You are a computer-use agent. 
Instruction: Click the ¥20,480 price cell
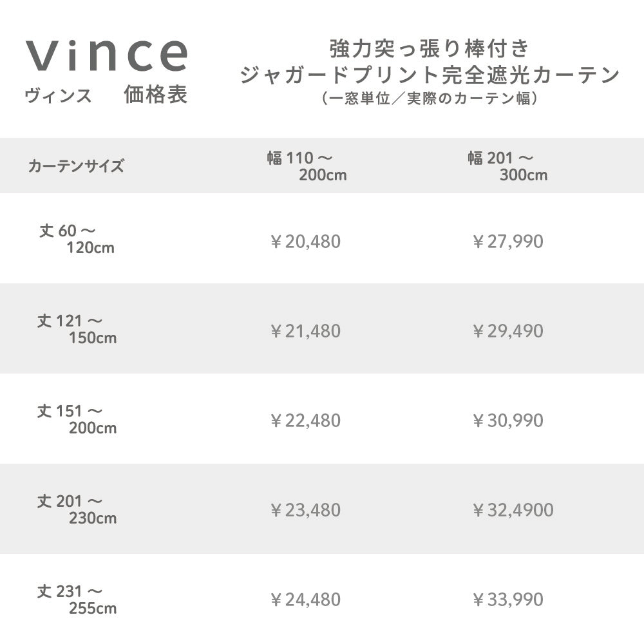(x=305, y=242)
